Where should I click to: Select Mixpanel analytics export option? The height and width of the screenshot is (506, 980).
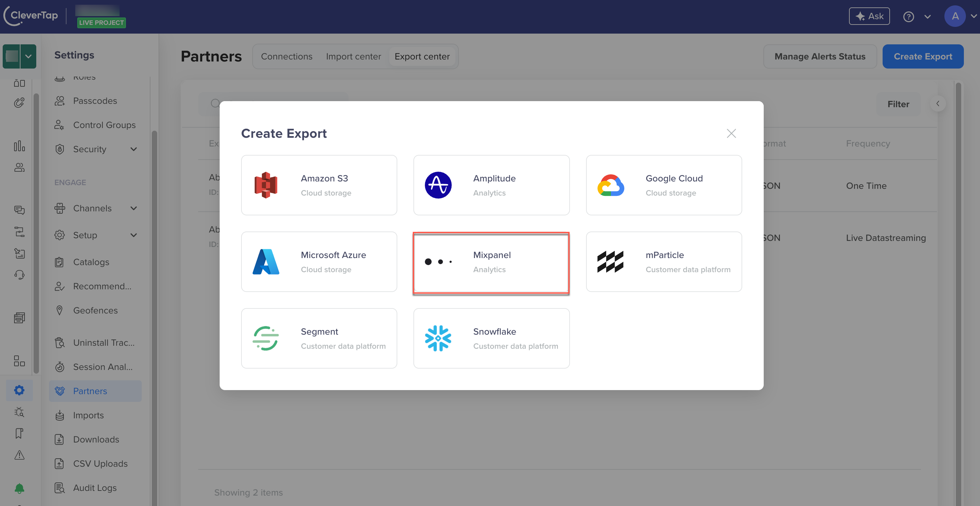click(x=491, y=261)
